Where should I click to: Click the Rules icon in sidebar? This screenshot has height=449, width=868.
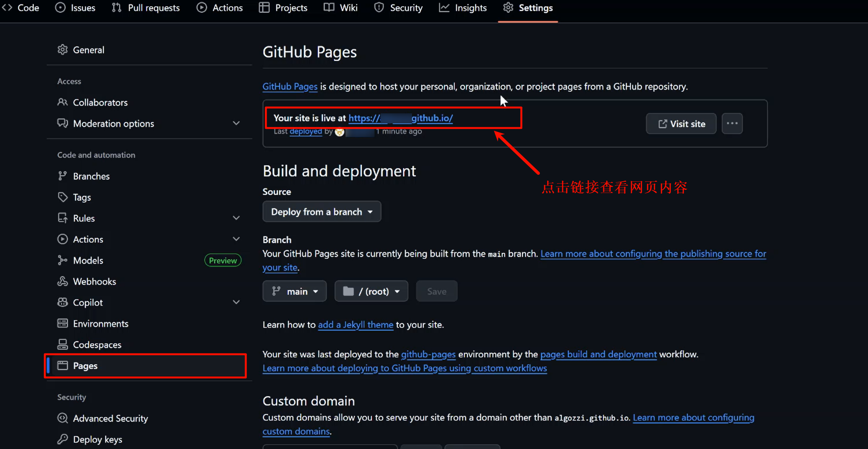click(x=63, y=218)
